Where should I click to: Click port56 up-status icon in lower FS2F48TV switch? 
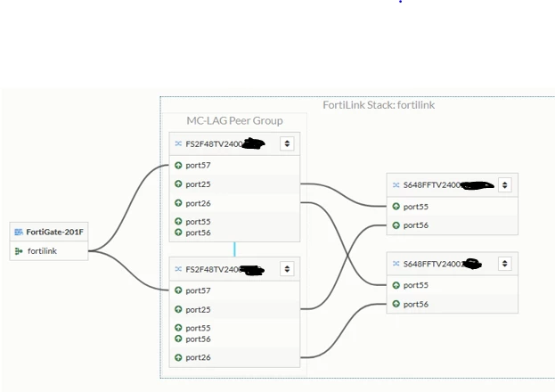click(x=178, y=339)
